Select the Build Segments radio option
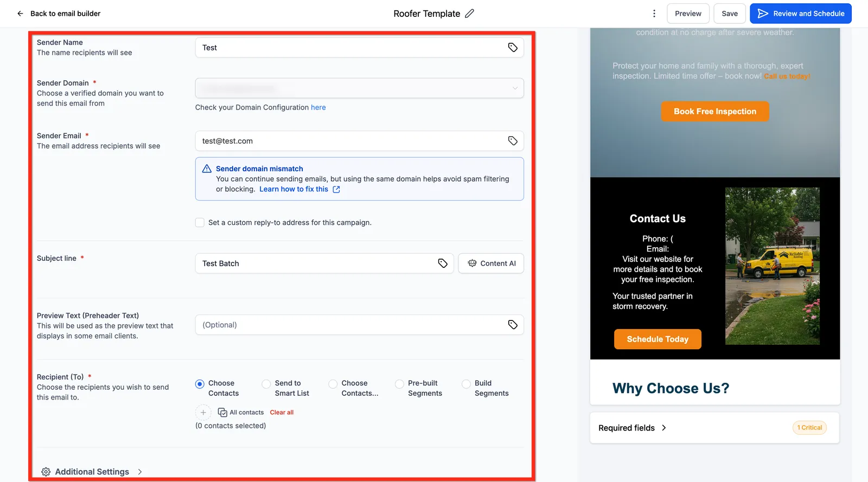The height and width of the screenshot is (482, 868). click(466, 384)
